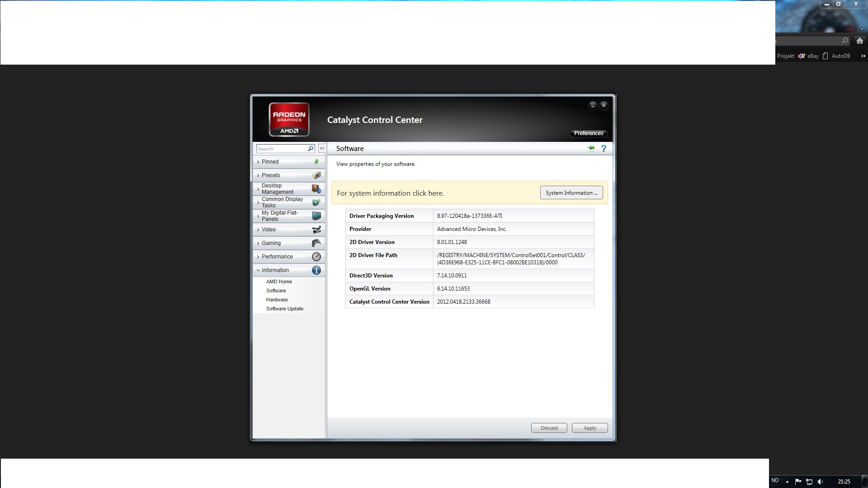
Task: Open help with the question mark icon
Action: (x=604, y=148)
